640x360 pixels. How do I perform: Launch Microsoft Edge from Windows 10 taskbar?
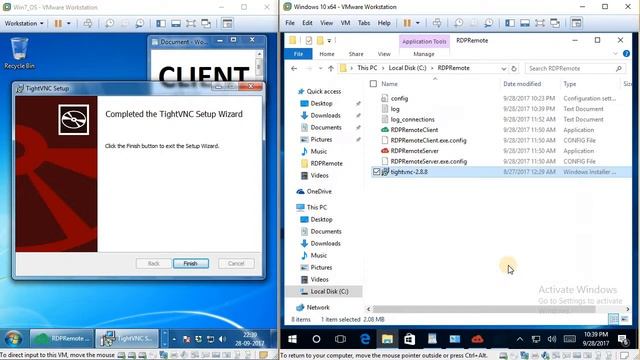point(364,339)
